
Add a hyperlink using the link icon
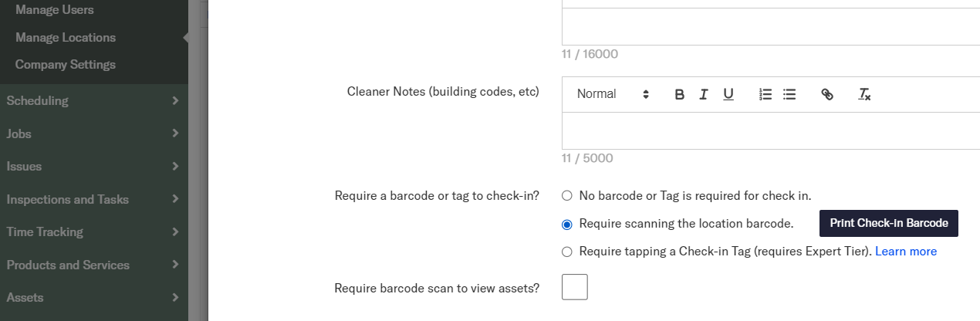(827, 94)
